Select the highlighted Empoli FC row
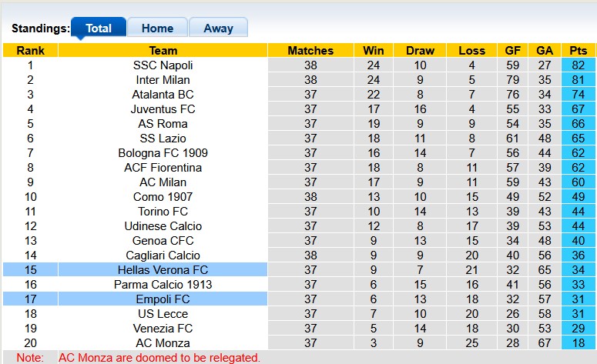Image resolution: width=597 pixels, height=364 pixels. (163, 299)
